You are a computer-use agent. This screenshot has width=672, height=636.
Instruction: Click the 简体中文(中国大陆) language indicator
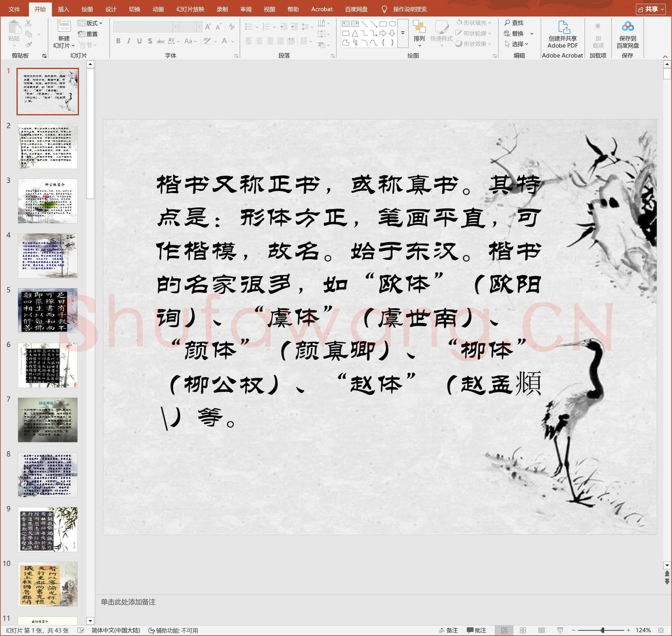[x=116, y=630]
